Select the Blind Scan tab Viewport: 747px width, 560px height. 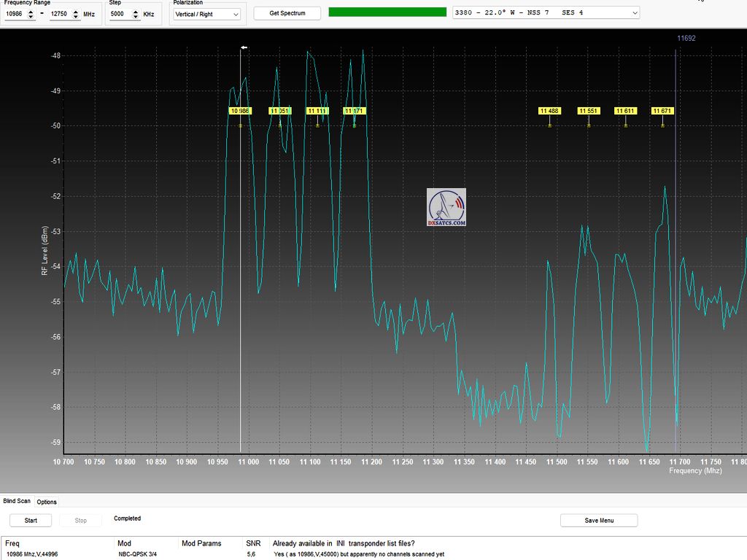(x=17, y=502)
